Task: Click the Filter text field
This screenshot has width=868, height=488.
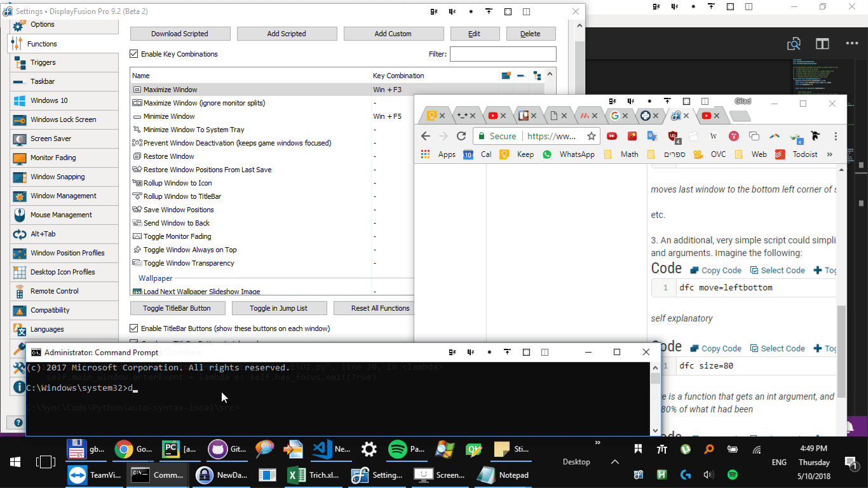Action: 503,54
